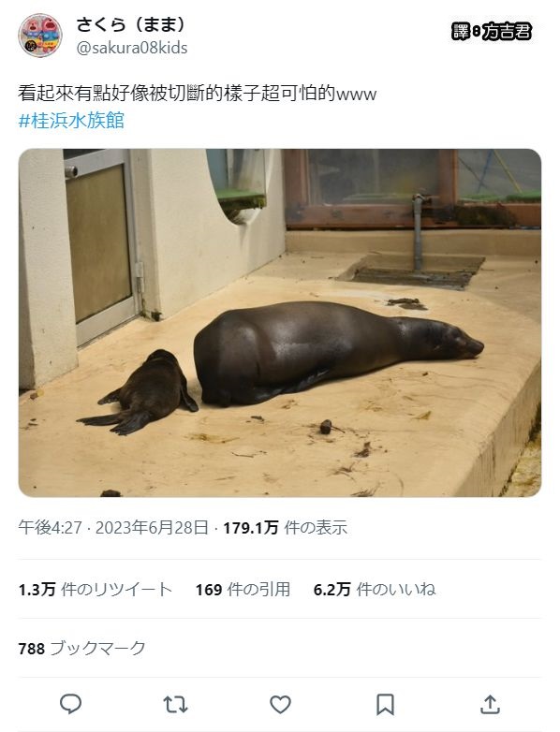
Task: Open the sea lion photo in full view
Action: [x=280, y=323]
